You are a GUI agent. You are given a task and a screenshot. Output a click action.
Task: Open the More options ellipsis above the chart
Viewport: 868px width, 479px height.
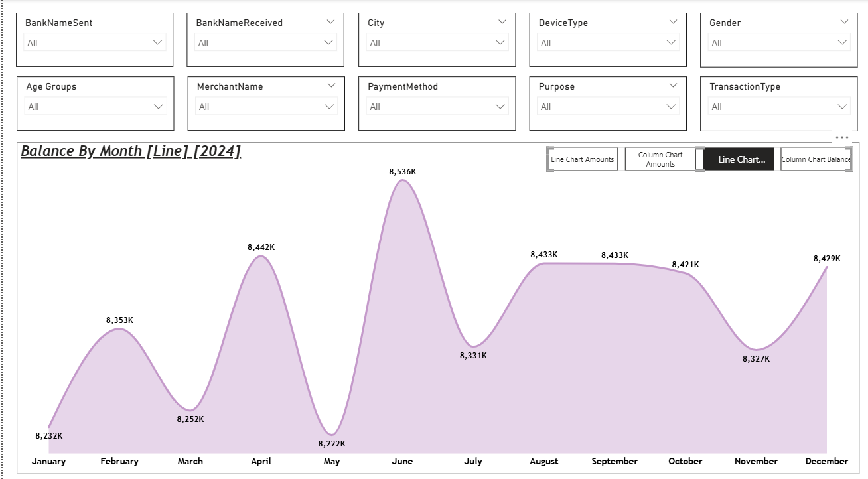click(x=841, y=137)
